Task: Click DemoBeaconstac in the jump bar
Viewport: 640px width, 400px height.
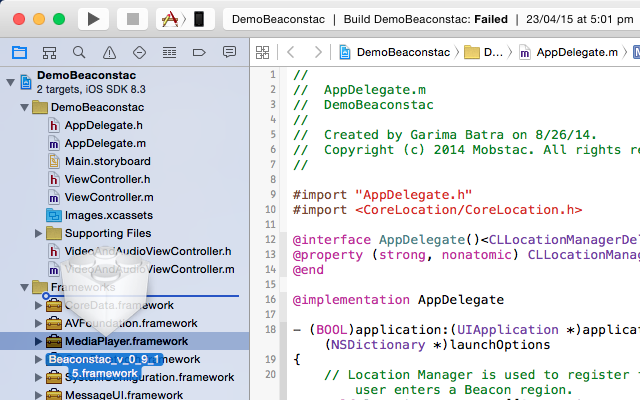Action: pos(395,52)
